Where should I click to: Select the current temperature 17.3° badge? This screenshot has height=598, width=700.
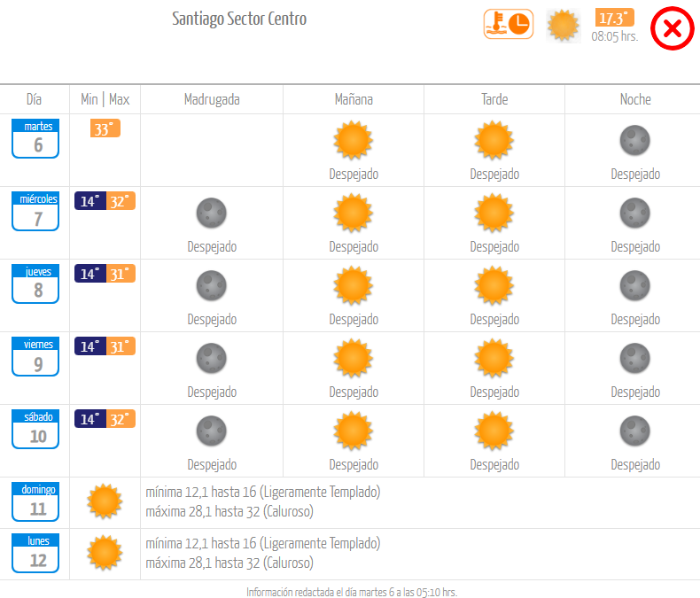point(615,18)
